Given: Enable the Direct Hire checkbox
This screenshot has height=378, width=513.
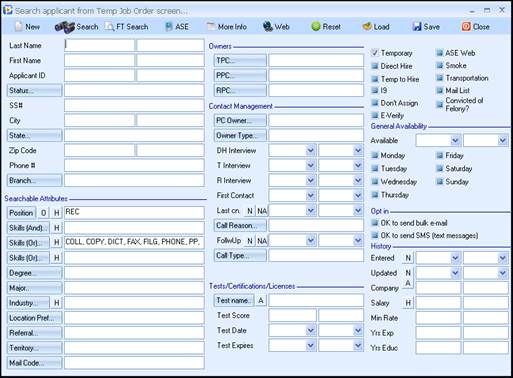Looking at the screenshot, I should [x=375, y=66].
